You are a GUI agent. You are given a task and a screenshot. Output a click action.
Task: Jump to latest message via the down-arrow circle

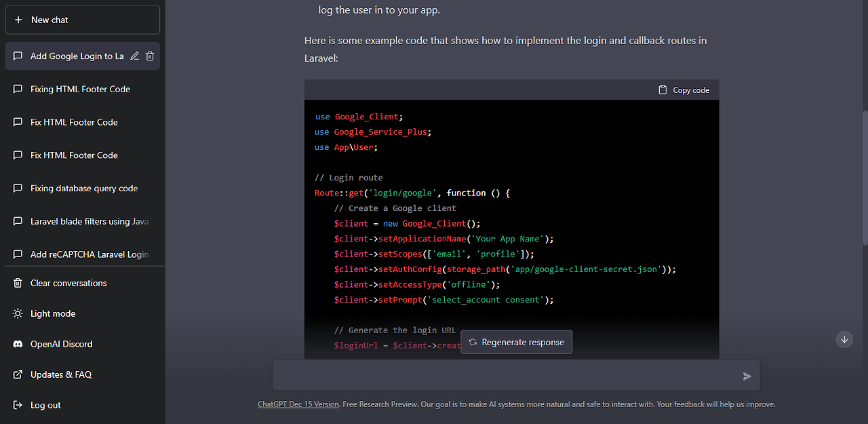pyautogui.click(x=844, y=339)
